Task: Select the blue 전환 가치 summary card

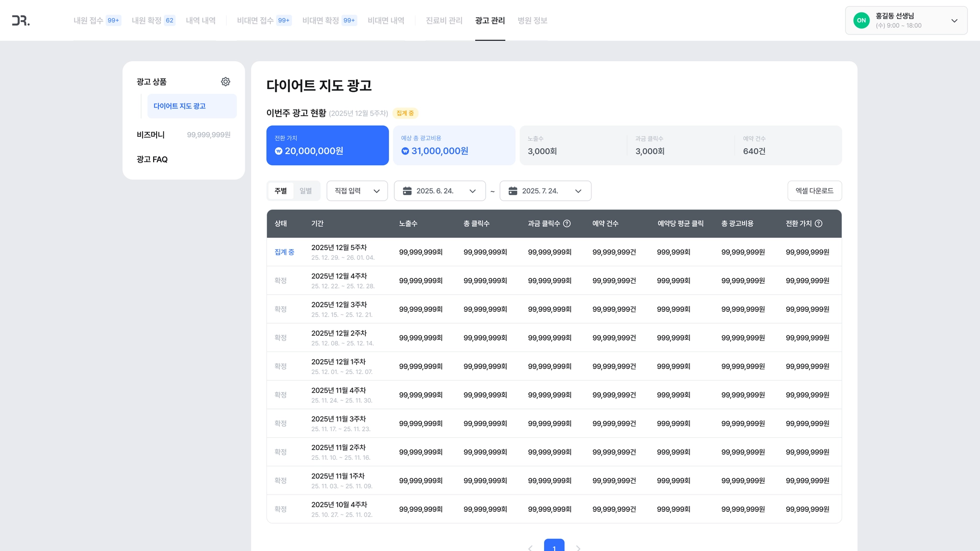Action: click(x=327, y=145)
